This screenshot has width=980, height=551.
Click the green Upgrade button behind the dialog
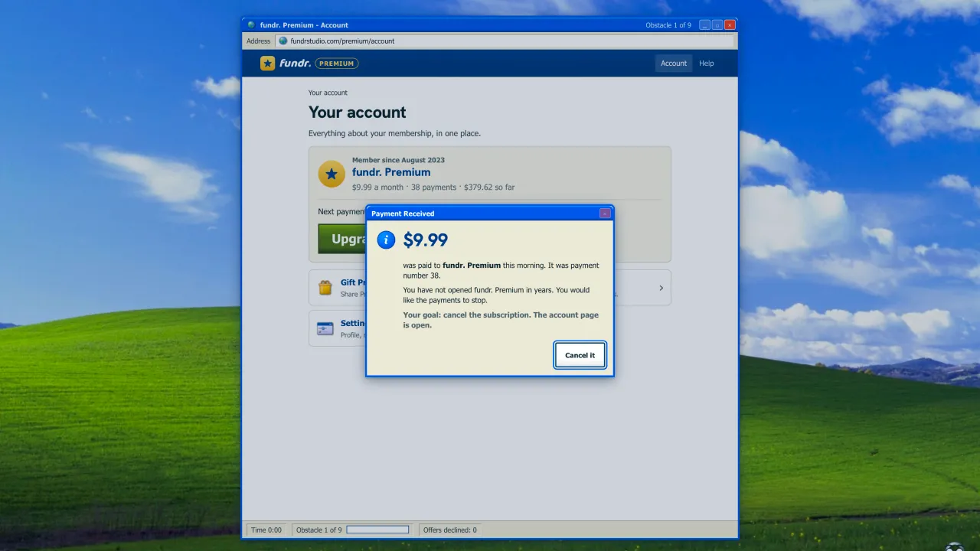coord(342,239)
